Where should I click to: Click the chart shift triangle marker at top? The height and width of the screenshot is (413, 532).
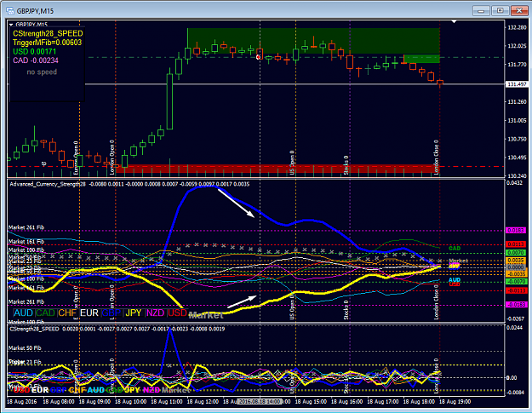pyautogui.click(x=454, y=22)
